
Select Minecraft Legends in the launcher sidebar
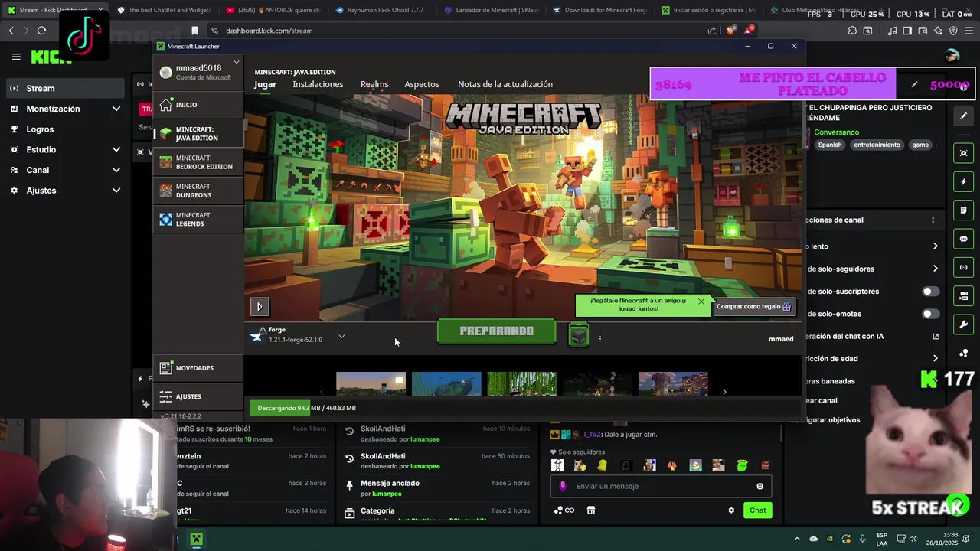(x=198, y=220)
